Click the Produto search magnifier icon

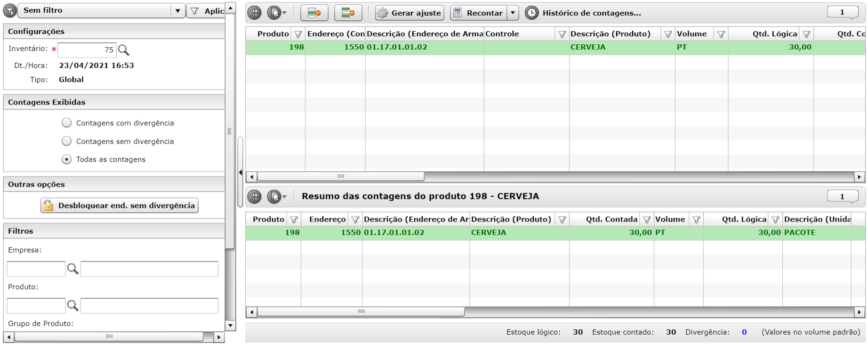[x=72, y=305]
